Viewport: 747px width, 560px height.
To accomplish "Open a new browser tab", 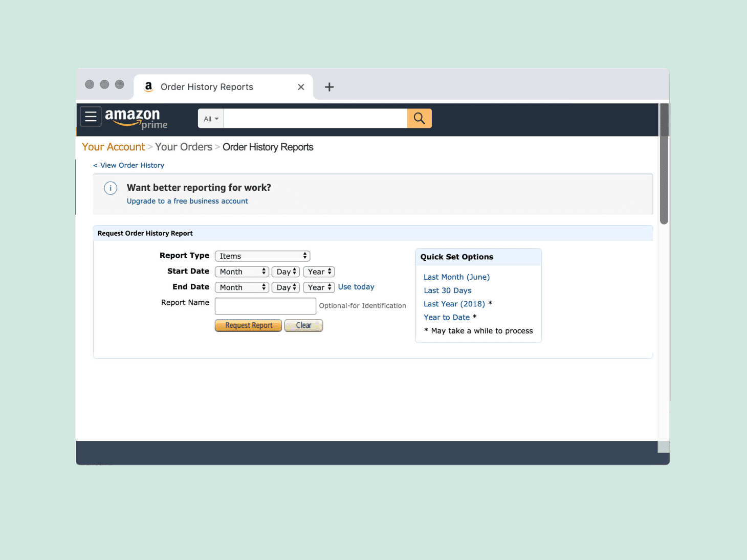I will (x=329, y=87).
